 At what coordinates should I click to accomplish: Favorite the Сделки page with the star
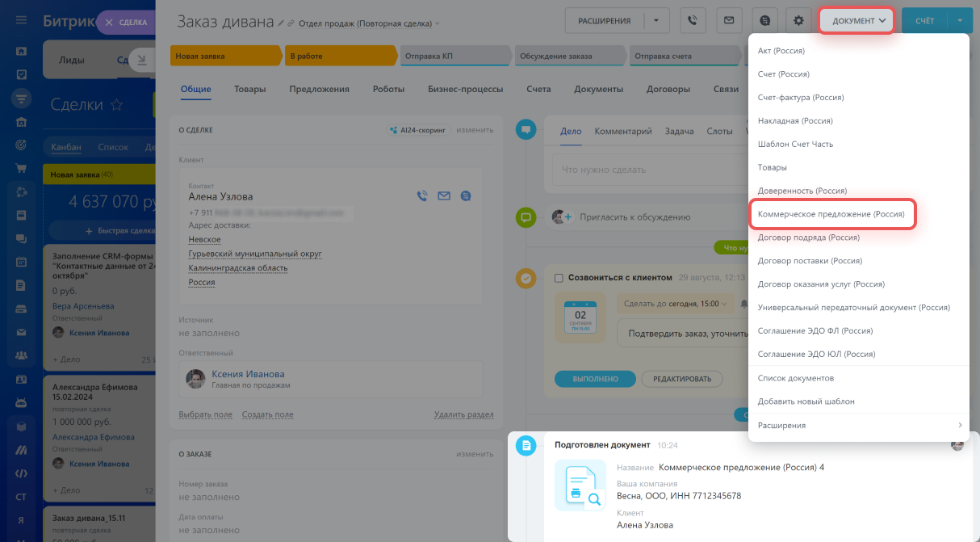click(x=117, y=105)
